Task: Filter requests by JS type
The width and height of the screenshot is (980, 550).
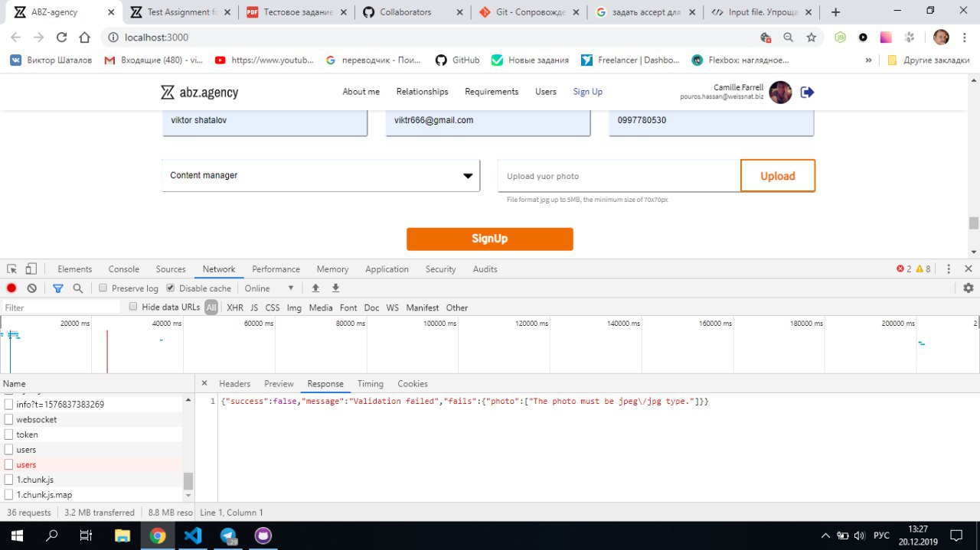Action: pyautogui.click(x=254, y=308)
